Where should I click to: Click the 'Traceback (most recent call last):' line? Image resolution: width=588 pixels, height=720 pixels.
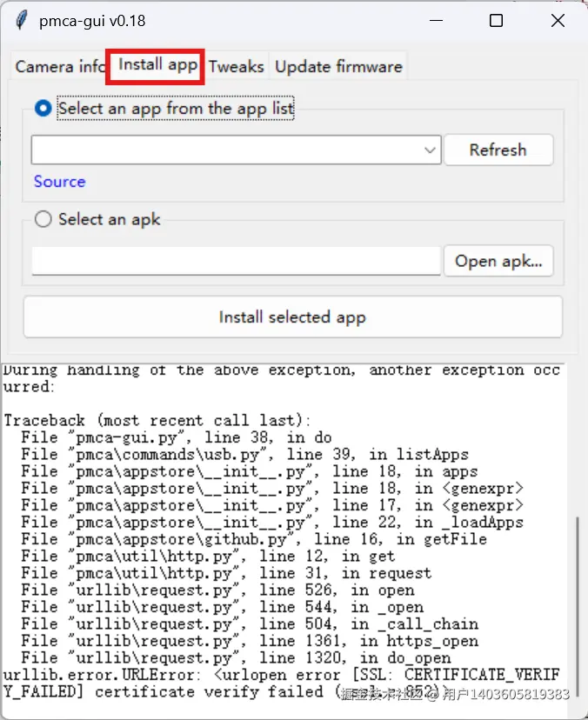point(157,421)
